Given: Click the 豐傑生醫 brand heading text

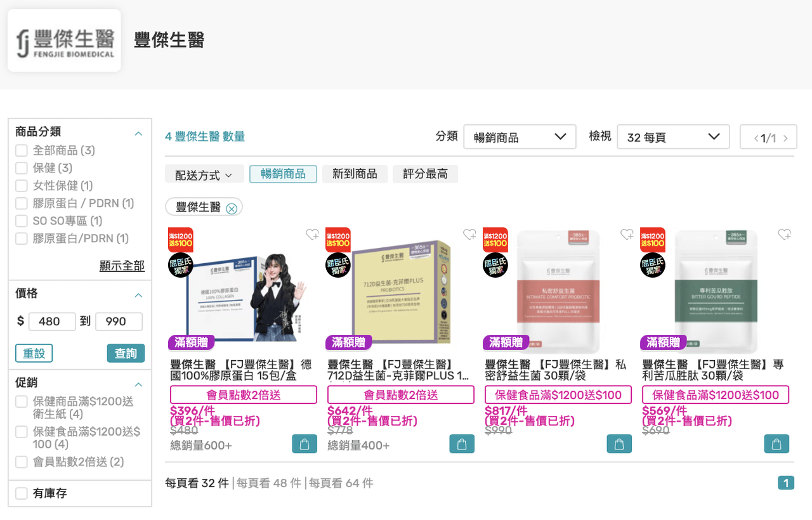Looking at the screenshot, I should coord(169,40).
